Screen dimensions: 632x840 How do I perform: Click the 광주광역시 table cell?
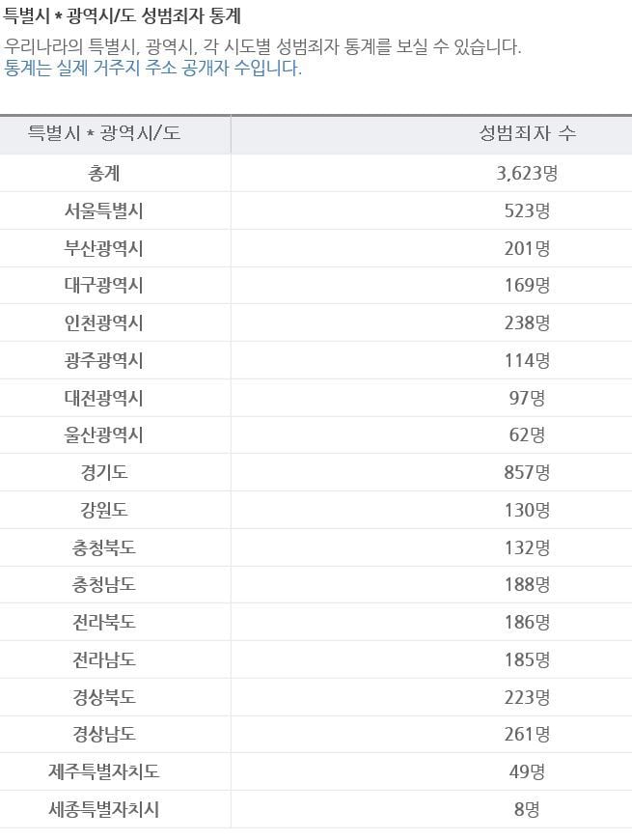coord(104,360)
